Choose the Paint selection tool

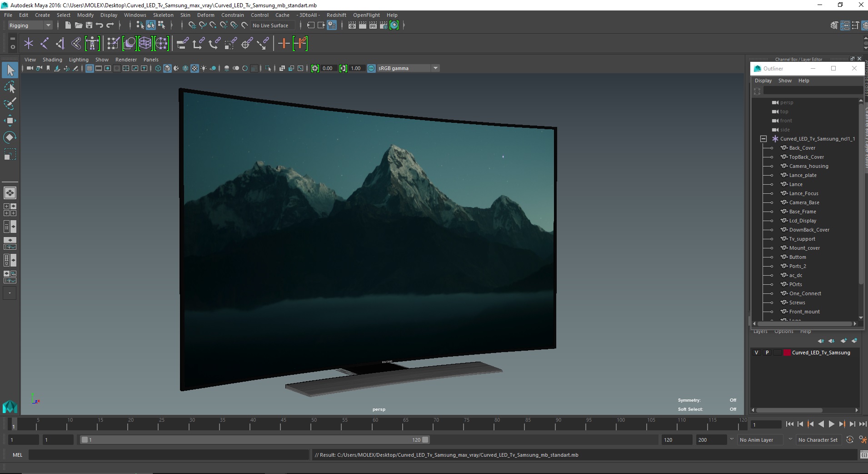pyautogui.click(x=10, y=104)
